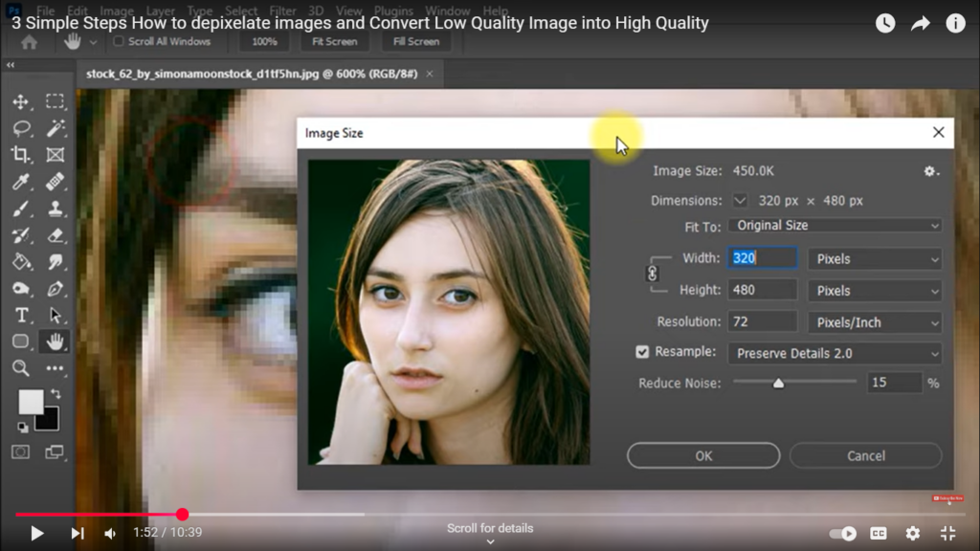
Task: Click the Reduce Noise slider handle
Action: 778,383
